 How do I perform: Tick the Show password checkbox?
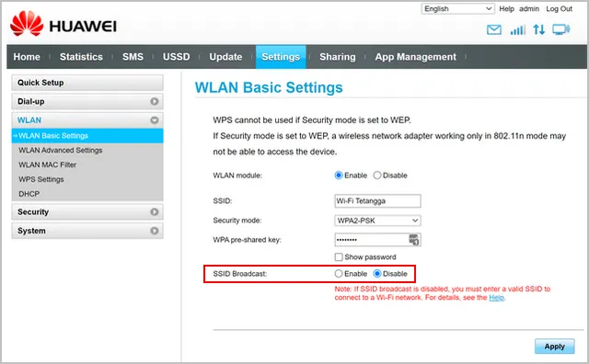pos(339,257)
